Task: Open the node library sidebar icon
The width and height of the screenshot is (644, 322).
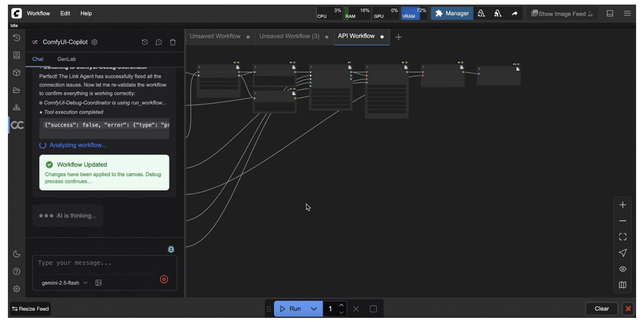Action: pyautogui.click(x=17, y=55)
